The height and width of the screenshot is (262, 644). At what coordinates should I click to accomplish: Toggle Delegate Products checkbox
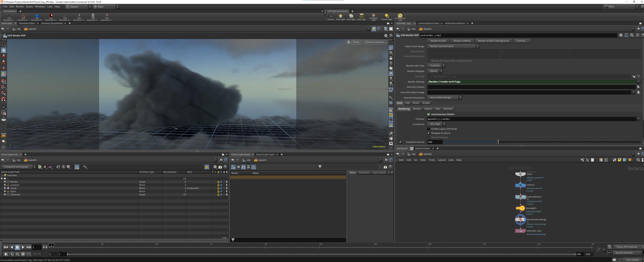coord(428,133)
